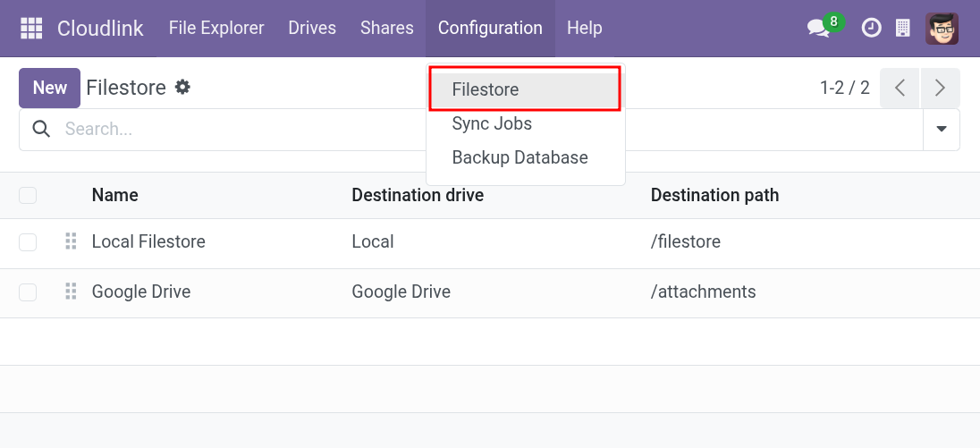Viewport: 980px width, 448px height.
Task: Click the Google Drive row drag handle
Action: [x=72, y=292]
